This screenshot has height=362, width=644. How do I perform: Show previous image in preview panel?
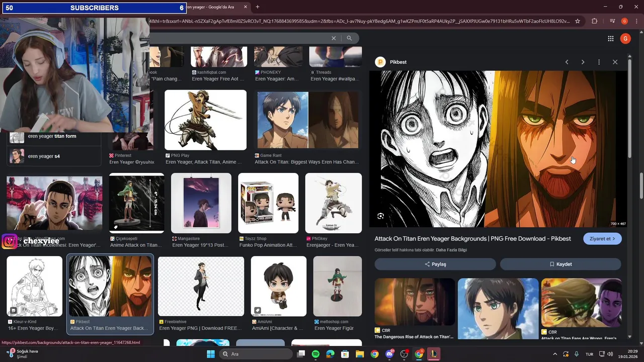click(x=567, y=62)
